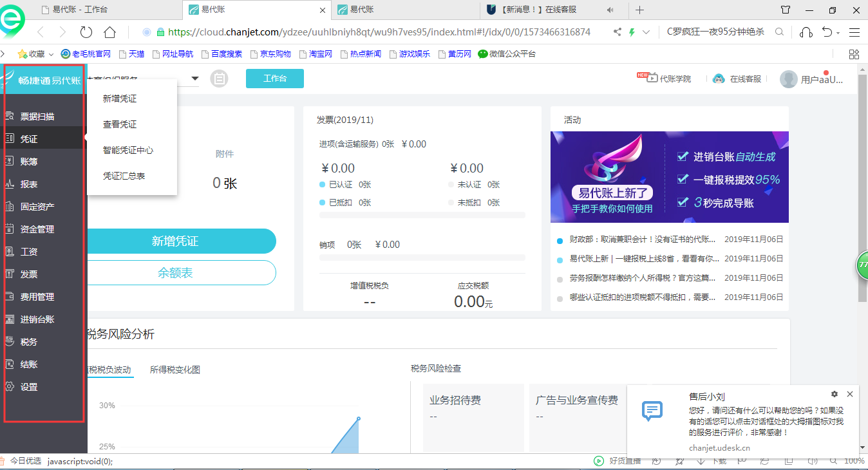
Task: Click the 工作台 button
Action: pyautogui.click(x=275, y=79)
